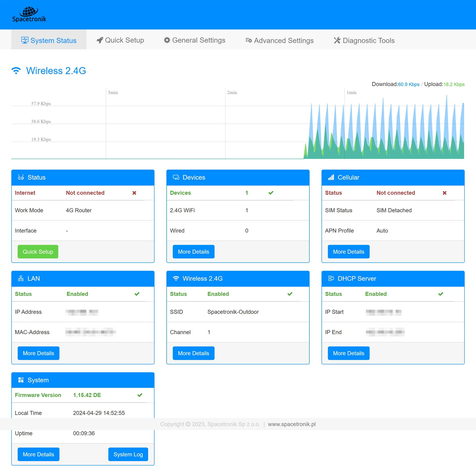Open the www.spacetronik.pl footer link
476x471 pixels.
tap(292, 424)
